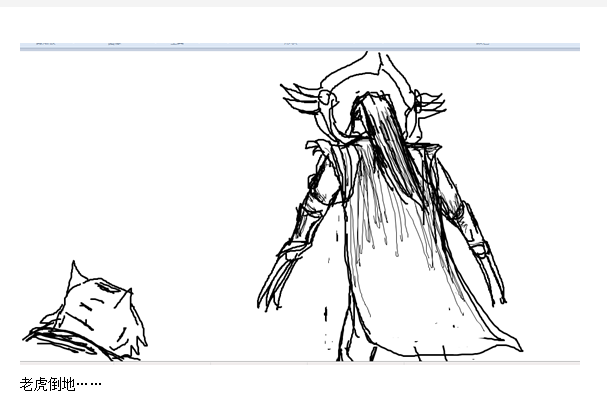Click the warrior's right arm gauntlet

coord(470,225)
